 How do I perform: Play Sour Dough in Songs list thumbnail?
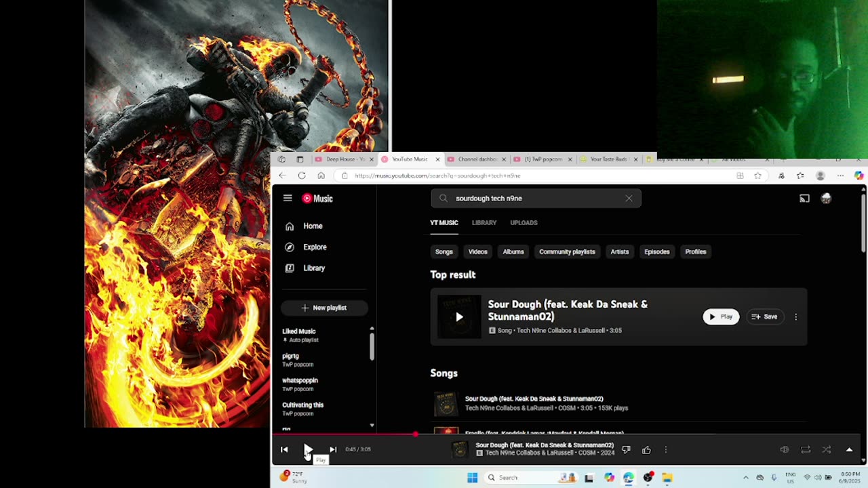[446, 404]
